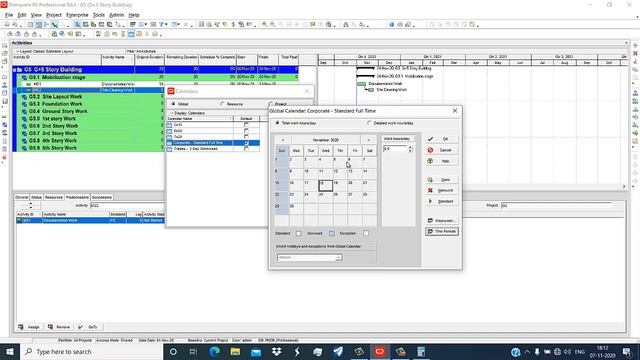Select Project radio in Calendars window
The width and height of the screenshot is (640, 360).
(x=271, y=104)
